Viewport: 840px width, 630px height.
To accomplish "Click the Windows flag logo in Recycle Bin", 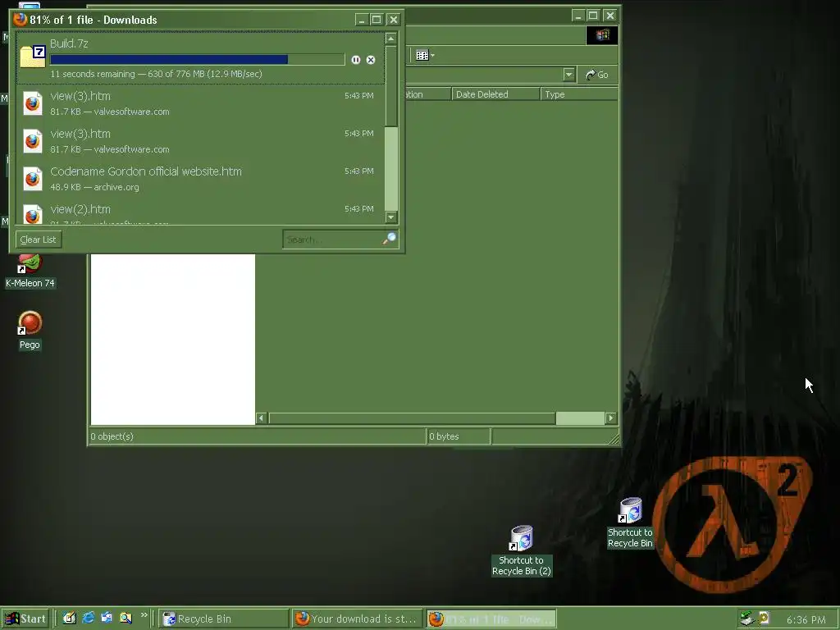I will coord(602,35).
